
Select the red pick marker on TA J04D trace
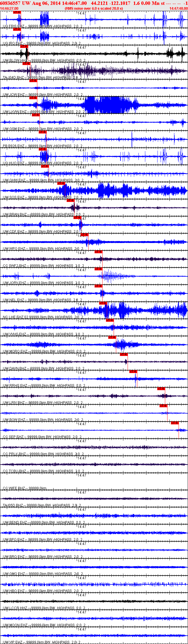[26, 64]
